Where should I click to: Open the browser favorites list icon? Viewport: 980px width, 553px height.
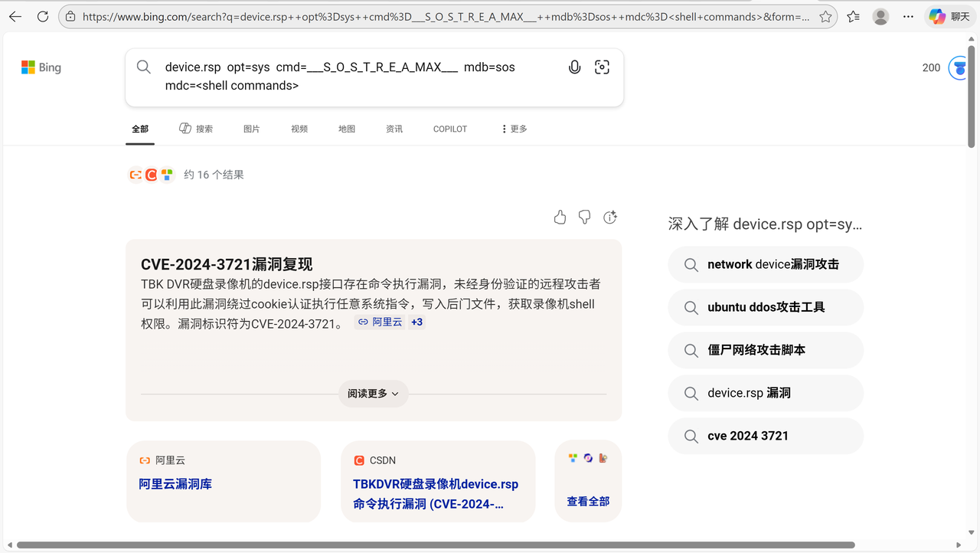tap(854, 16)
